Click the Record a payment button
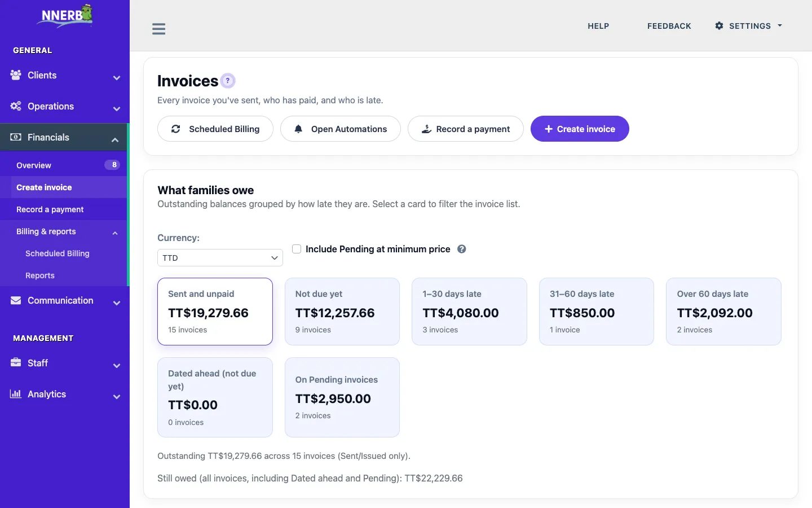This screenshot has width=812, height=508. click(x=466, y=129)
